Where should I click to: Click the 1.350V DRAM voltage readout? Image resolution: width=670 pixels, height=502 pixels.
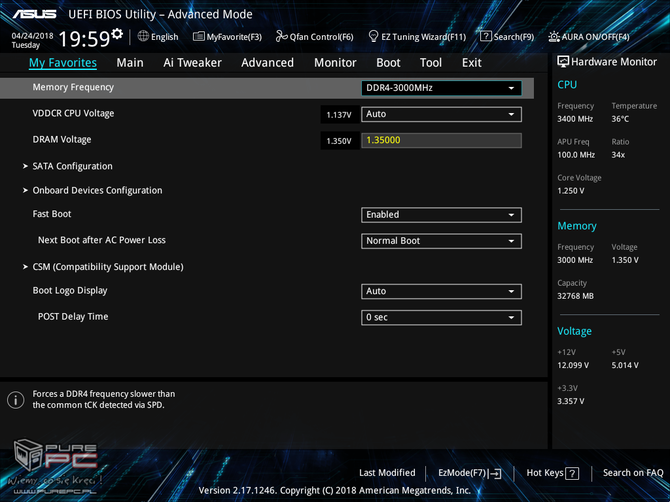(x=339, y=141)
